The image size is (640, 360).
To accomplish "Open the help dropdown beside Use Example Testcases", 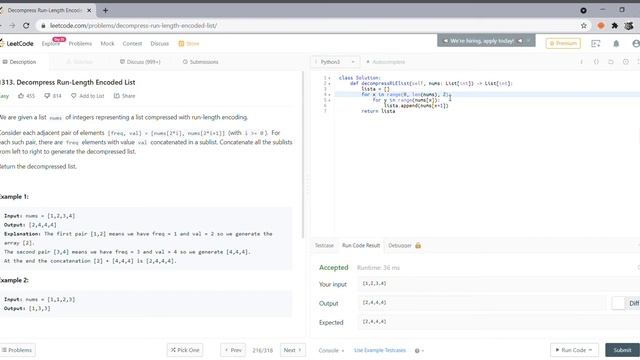I will (419, 350).
